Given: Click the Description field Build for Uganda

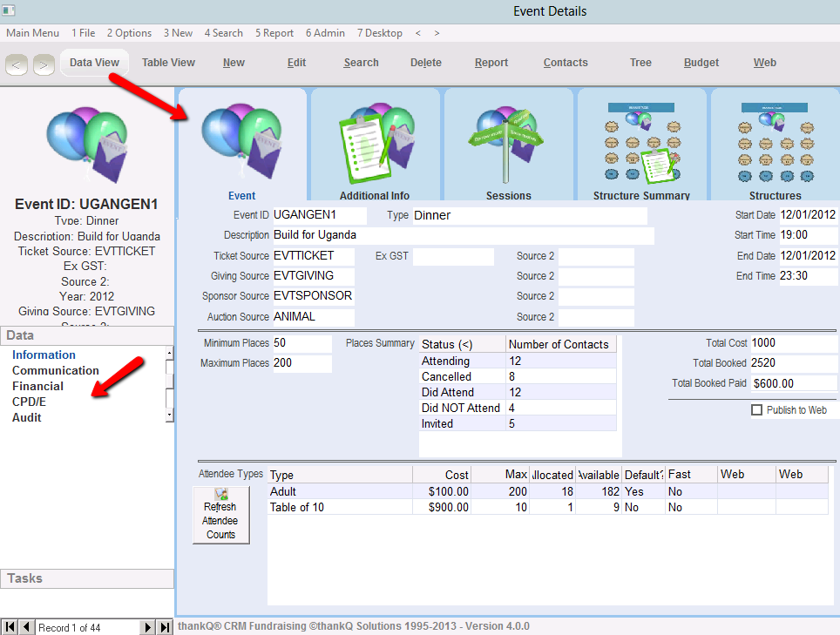Looking at the screenshot, I should click(x=462, y=235).
